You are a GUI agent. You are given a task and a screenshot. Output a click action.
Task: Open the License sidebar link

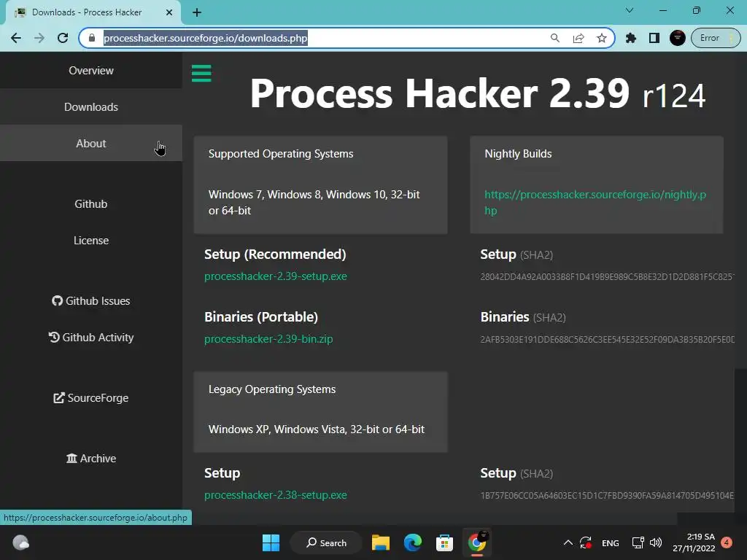[91, 241]
